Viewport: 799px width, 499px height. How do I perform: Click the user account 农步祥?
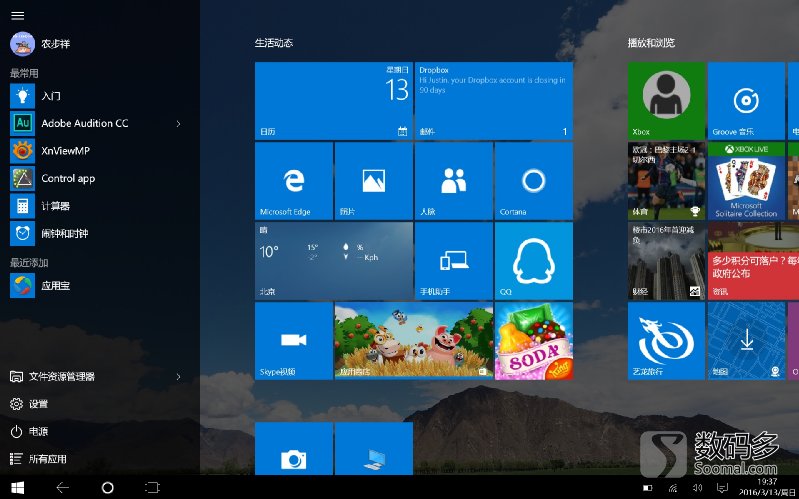coord(55,44)
